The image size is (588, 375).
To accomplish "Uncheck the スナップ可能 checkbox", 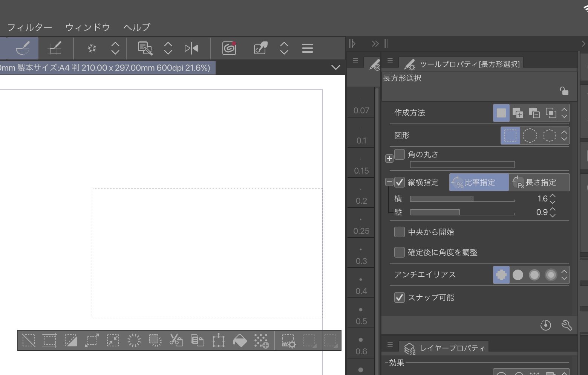I will point(399,297).
